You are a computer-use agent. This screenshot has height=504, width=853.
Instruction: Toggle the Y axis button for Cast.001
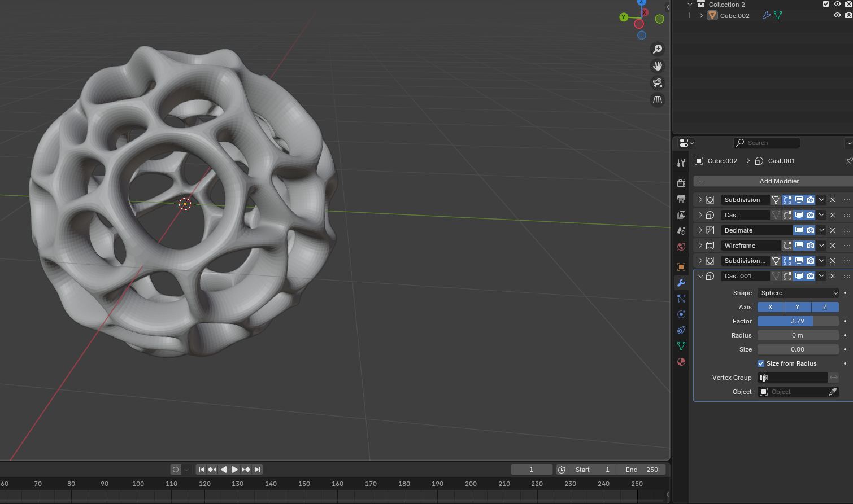798,307
